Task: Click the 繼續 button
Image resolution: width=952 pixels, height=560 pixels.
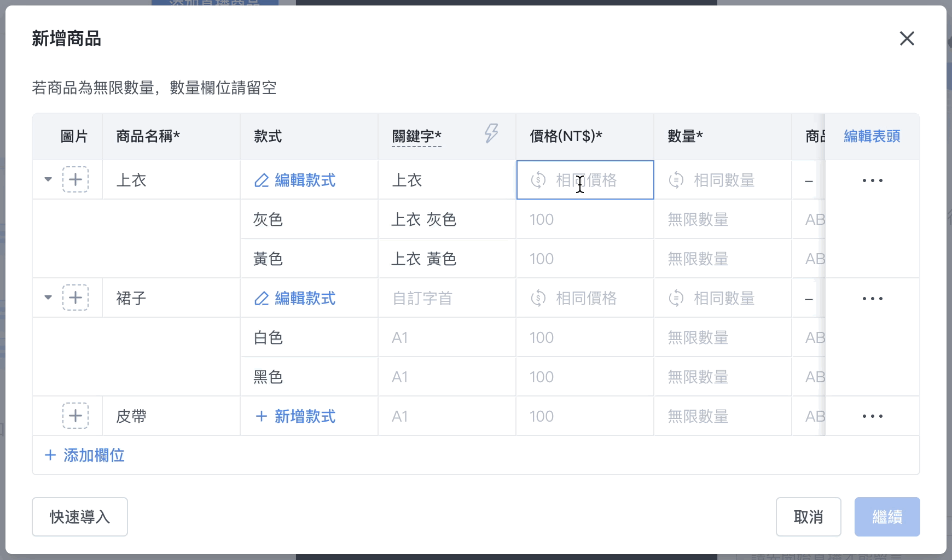Action: (887, 517)
